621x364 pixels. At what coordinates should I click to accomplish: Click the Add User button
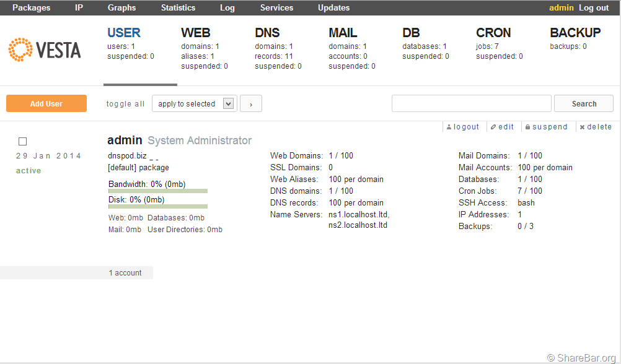(x=46, y=104)
